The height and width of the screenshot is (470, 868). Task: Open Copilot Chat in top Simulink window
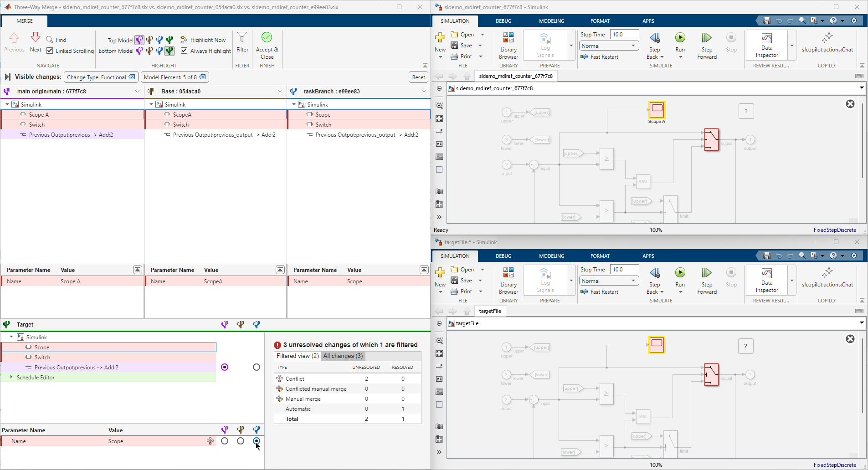click(827, 42)
